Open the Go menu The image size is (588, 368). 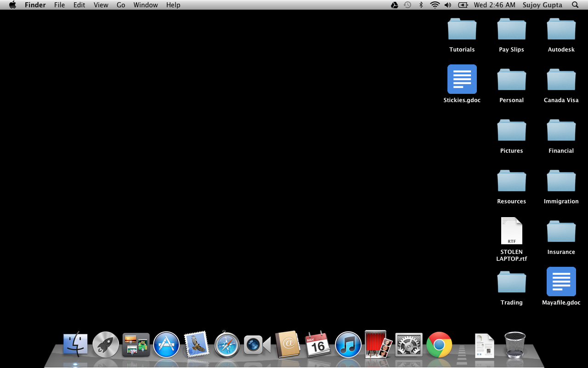tap(121, 5)
